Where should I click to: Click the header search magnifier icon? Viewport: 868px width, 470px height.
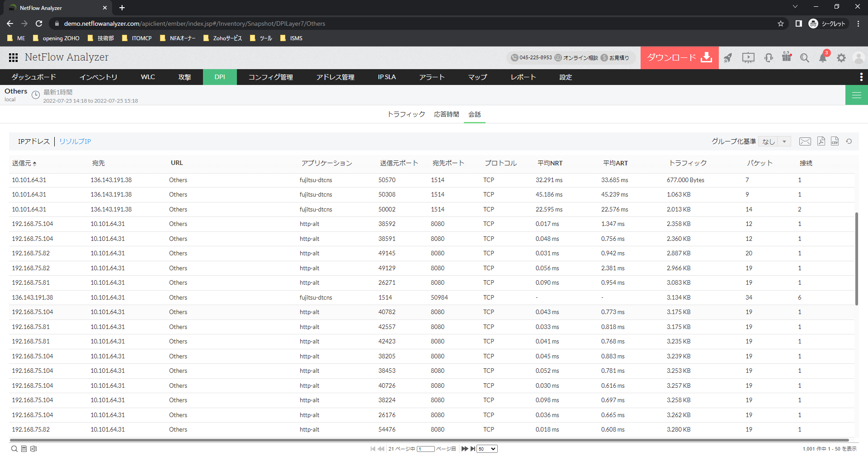click(805, 58)
